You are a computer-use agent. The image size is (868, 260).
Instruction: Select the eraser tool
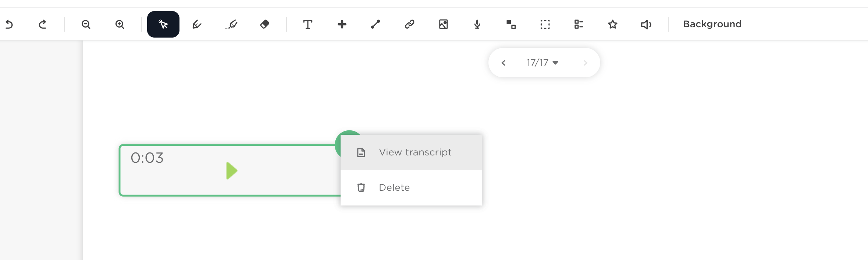(x=265, y=24)
